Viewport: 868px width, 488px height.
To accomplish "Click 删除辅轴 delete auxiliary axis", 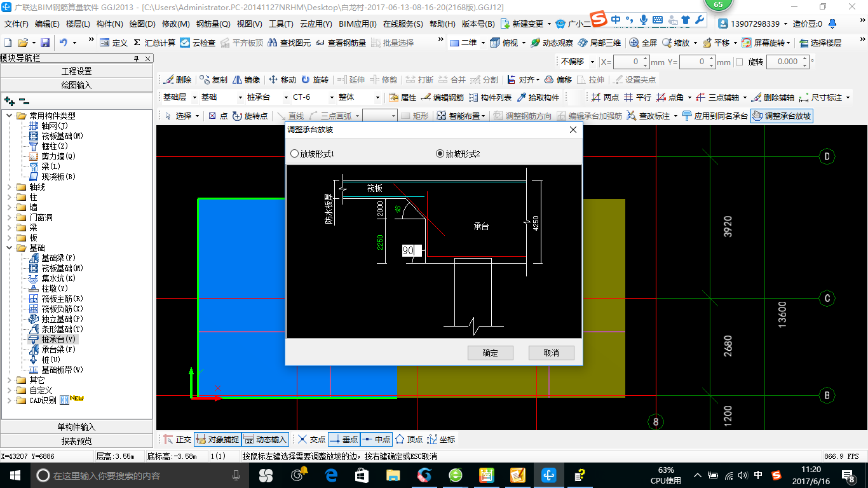I will pos(773,97).
